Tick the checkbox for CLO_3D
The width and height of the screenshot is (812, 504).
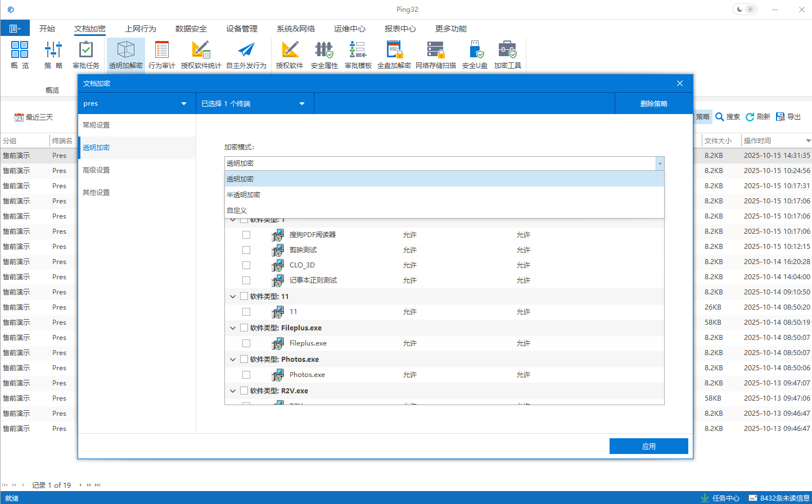(246, 265)
